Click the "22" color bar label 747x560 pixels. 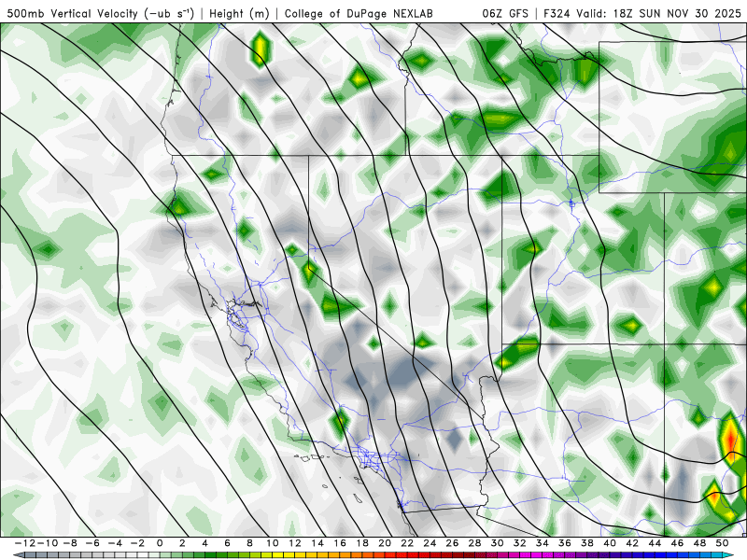tap(407, 543)
